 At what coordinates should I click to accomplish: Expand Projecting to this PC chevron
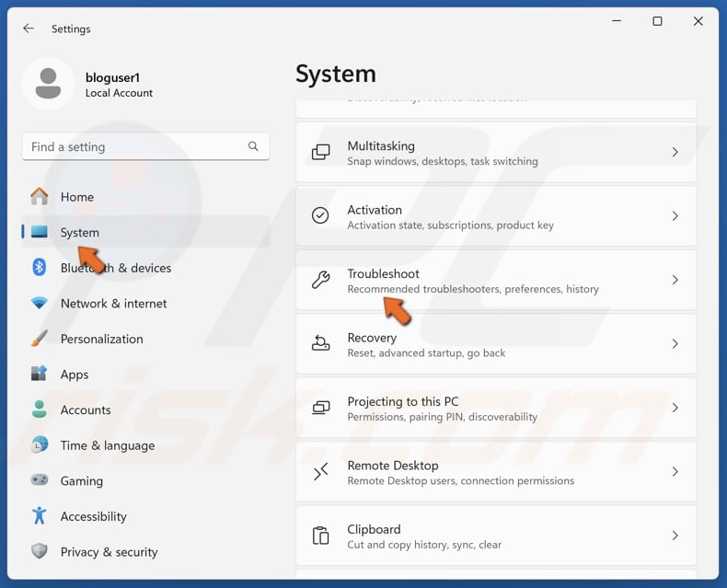click(675, 408)
